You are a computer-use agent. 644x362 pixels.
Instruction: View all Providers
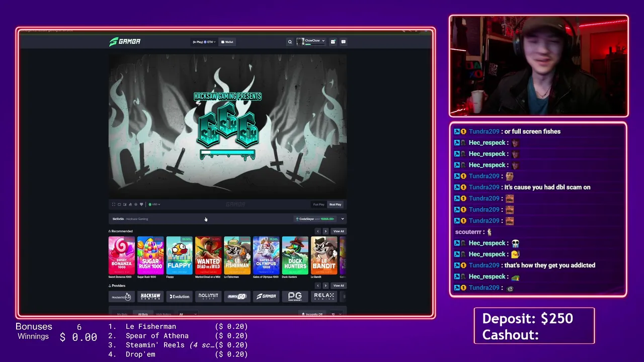coord(339,286)
